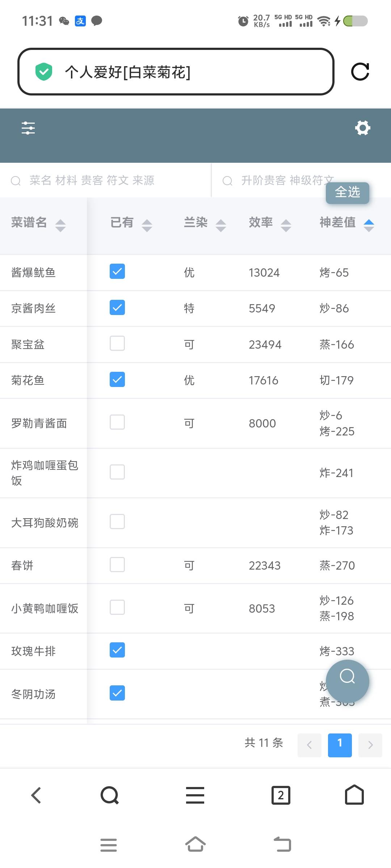391x868 pixels.
Task: Open the settings gear icon
Action: point(362,128)
